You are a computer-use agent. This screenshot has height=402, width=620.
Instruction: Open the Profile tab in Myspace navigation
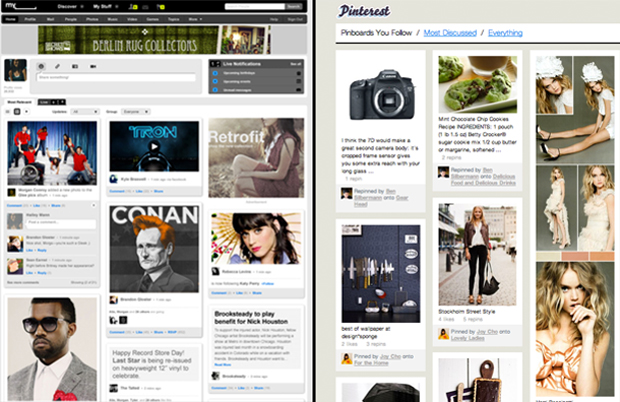(30, 19)
